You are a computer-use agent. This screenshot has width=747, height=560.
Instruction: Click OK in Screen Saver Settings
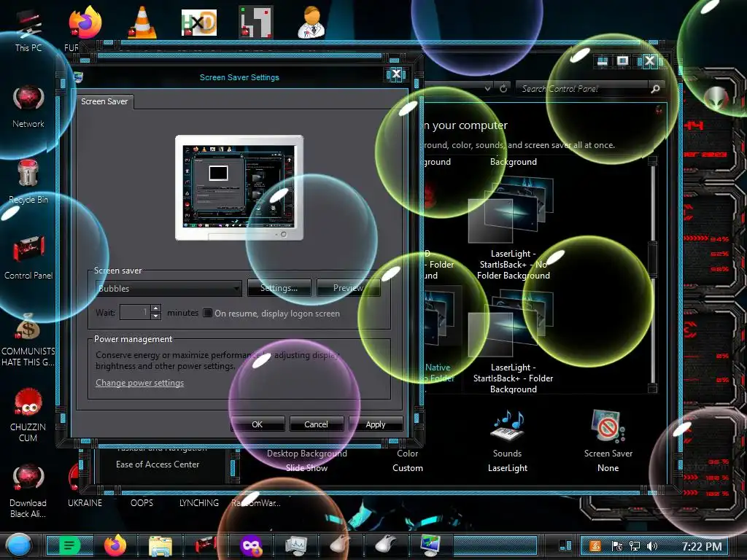[258, 424]
